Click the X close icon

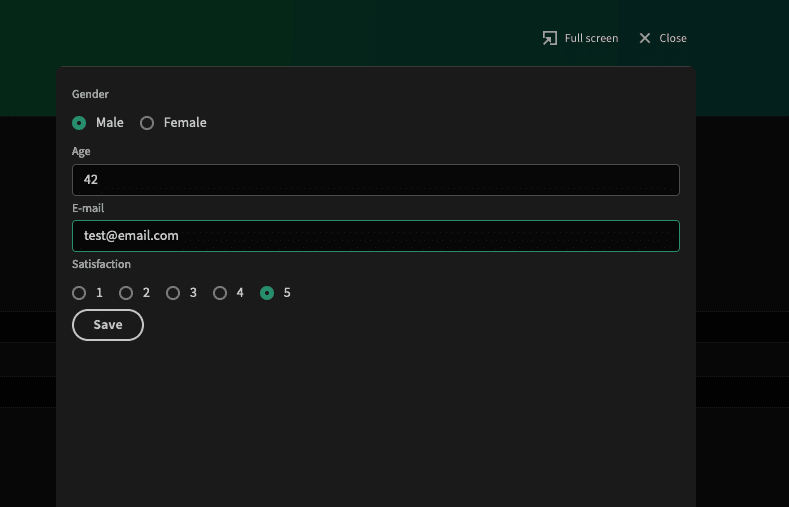645,38
